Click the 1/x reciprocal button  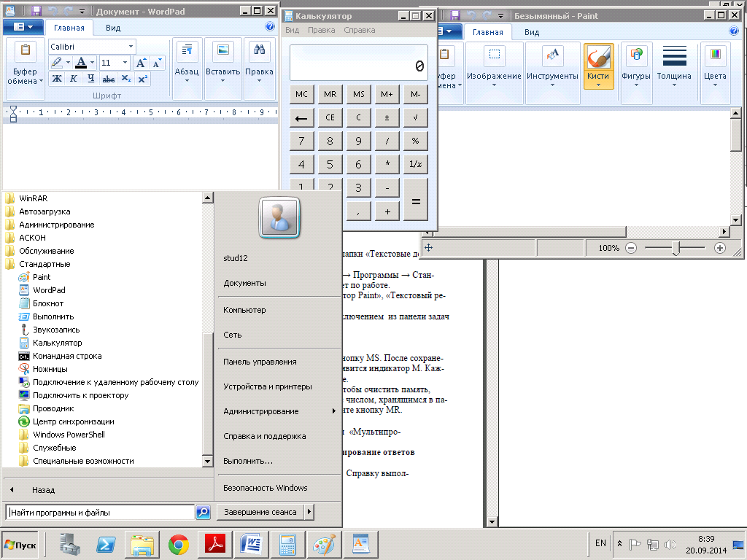coord(415,164)
